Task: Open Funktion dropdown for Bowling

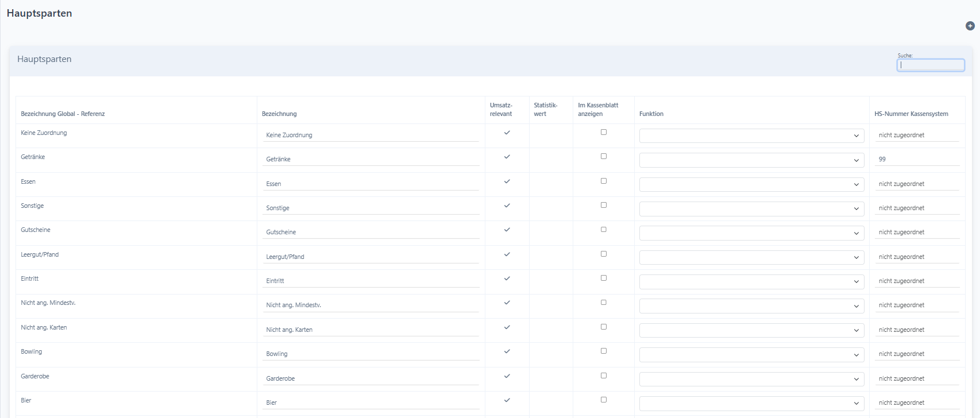Action: [751, 355]
